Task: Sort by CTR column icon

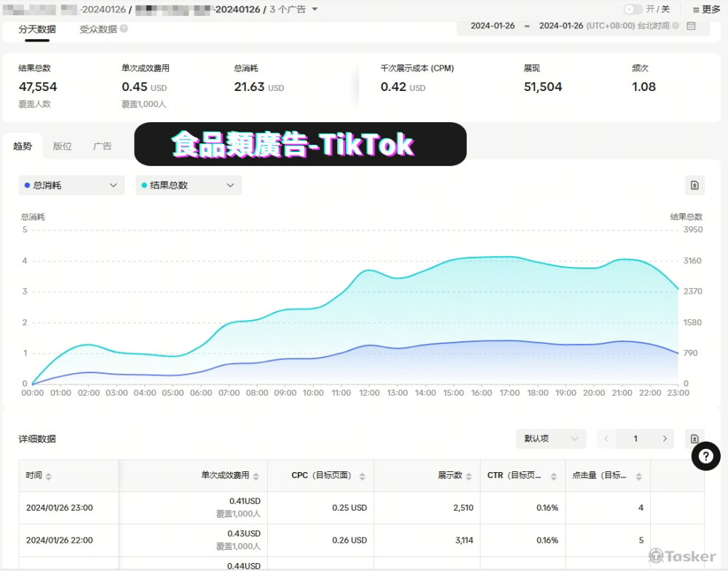Action: coord(553,476)
